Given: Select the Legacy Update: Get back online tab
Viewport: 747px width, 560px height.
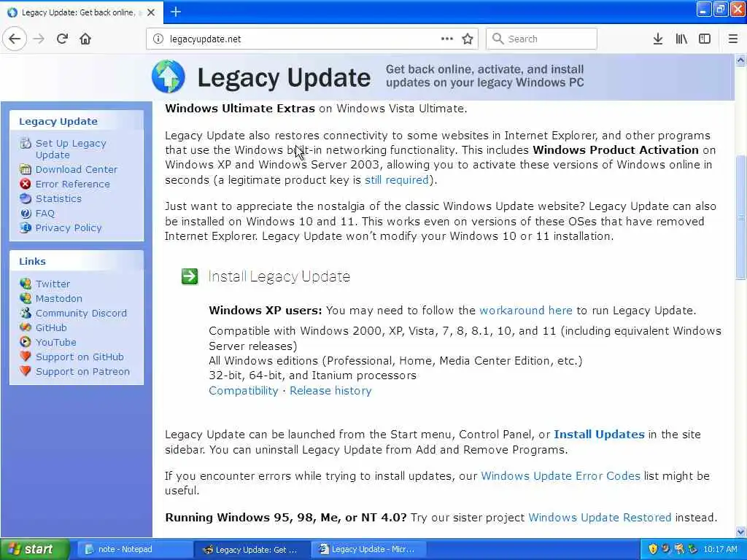Looking at the screenshot, I should [82, 12].
